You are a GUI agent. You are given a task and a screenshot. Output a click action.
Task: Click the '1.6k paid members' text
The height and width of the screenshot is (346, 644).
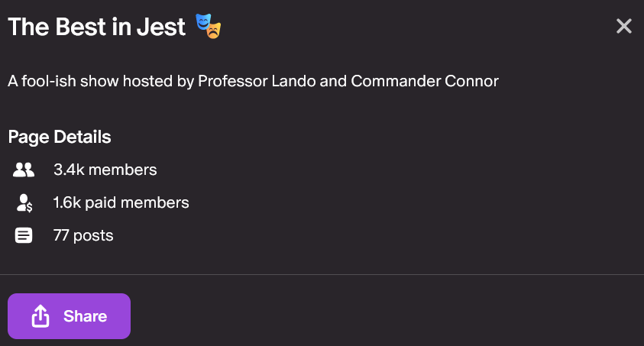point(121,202)
